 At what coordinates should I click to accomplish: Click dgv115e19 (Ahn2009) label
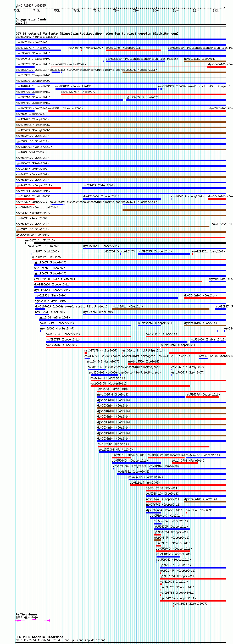point(46,257)
